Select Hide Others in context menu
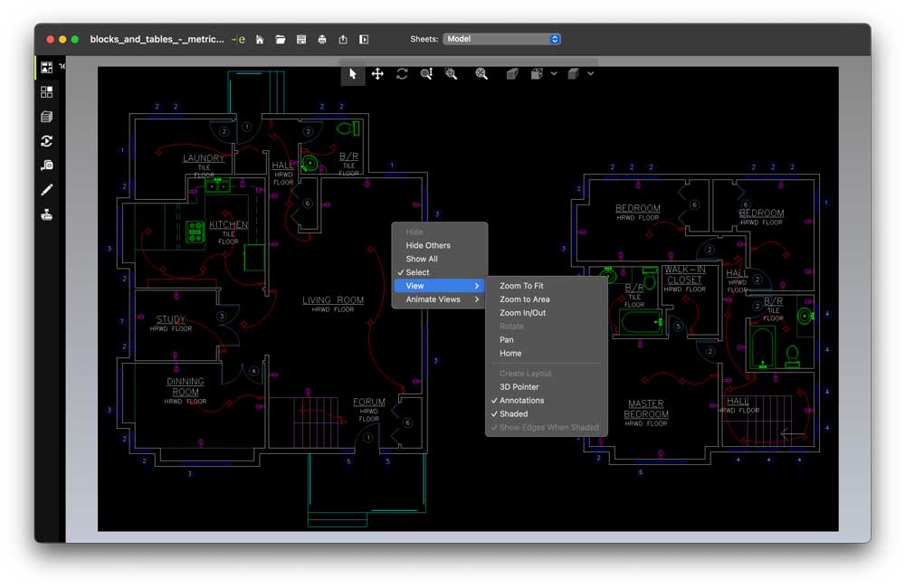This screenshot has height=588, width=905. 427,245
